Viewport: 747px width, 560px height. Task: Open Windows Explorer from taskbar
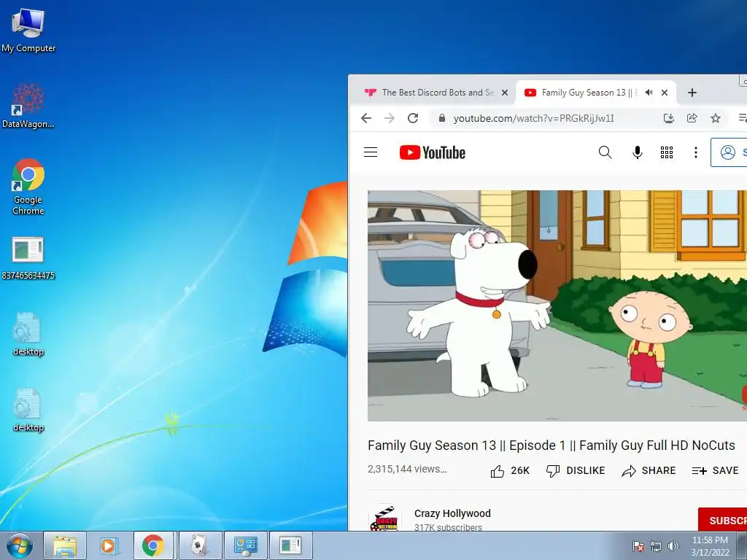coord(65,545)
